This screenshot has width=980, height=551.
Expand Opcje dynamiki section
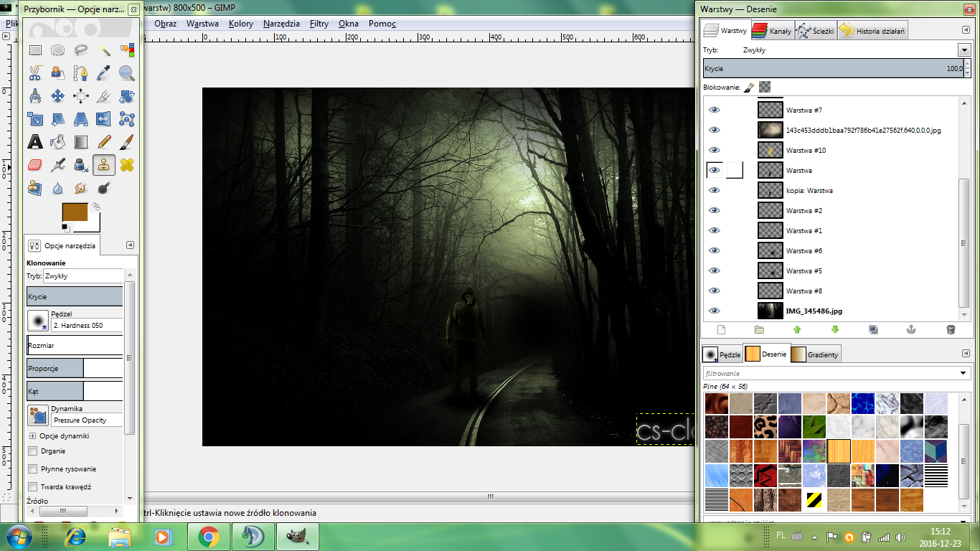tap(32, 436)
